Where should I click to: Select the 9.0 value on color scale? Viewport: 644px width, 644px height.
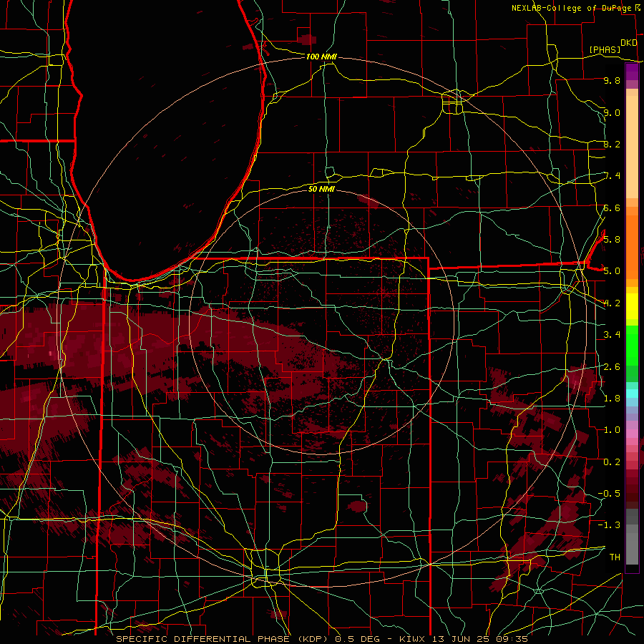click(612, 112)
